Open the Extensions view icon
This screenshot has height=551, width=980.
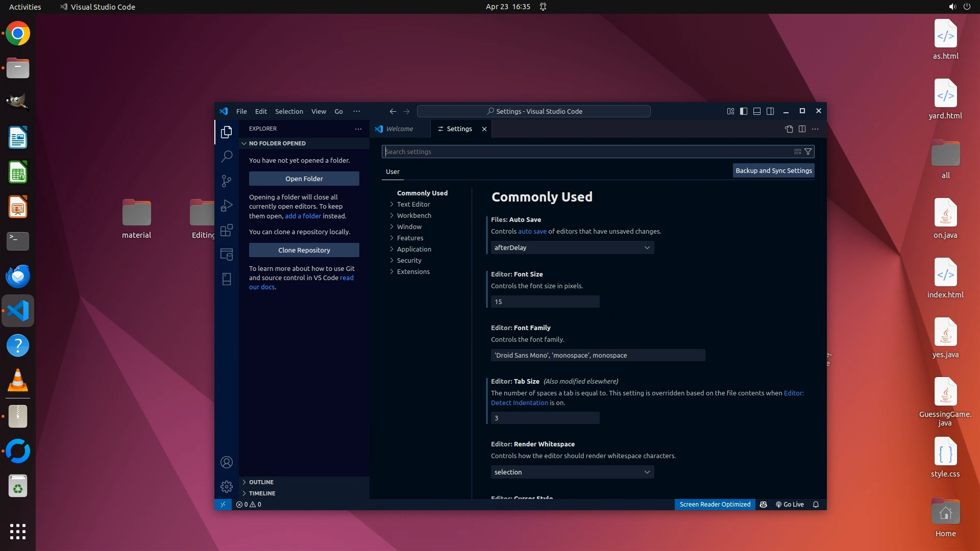tap(227, 230)
